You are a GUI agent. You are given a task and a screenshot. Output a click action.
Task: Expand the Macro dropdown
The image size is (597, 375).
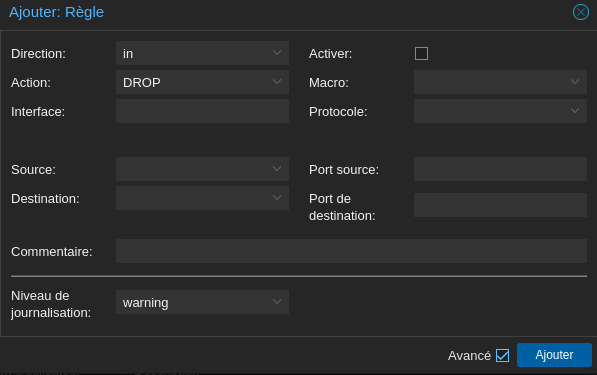click(500, 82)
